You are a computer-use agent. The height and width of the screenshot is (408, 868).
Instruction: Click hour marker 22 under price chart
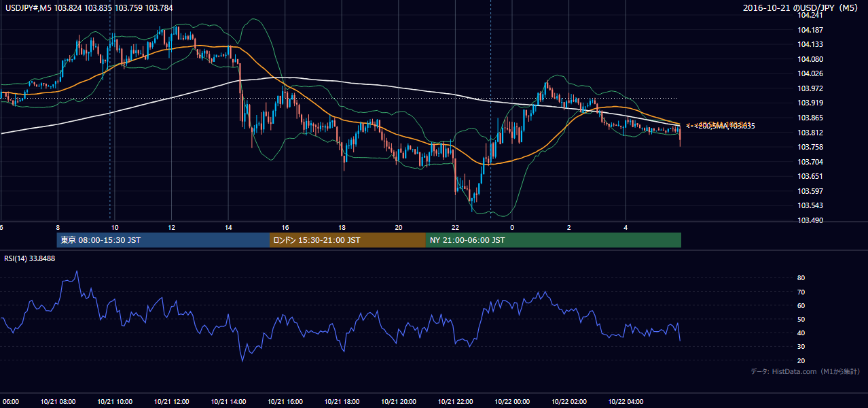455,228
